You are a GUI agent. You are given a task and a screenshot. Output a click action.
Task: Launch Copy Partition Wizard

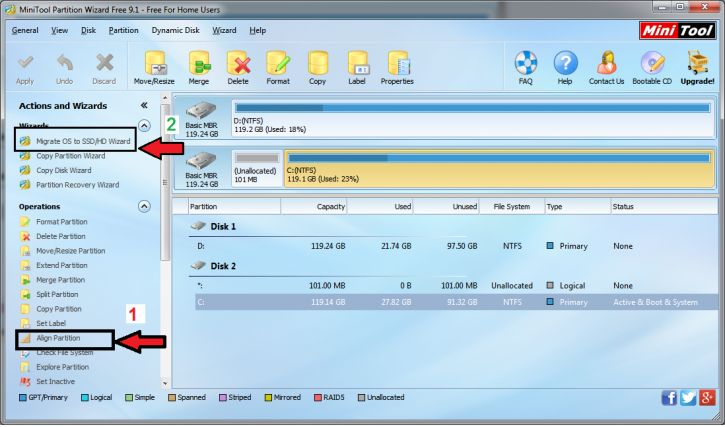pos(63,156)
